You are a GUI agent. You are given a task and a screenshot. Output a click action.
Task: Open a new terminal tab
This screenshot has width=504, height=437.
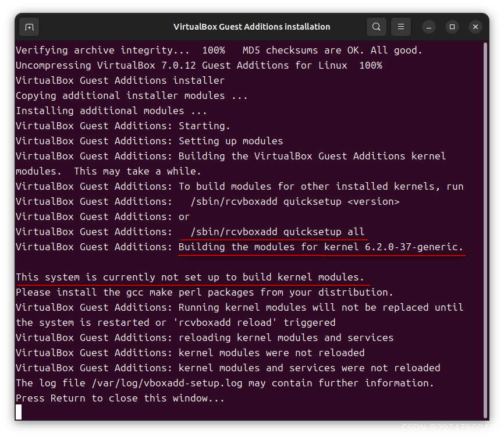[x=29, y=27]
